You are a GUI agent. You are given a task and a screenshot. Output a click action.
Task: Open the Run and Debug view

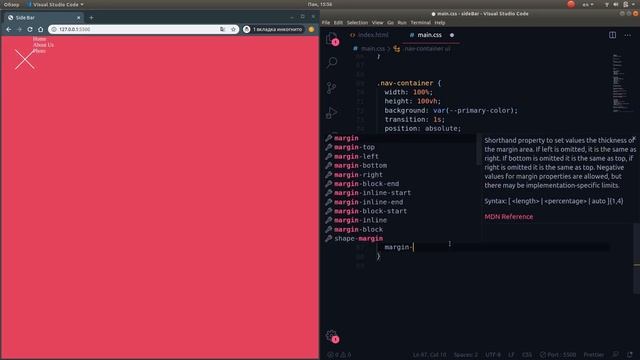point(331,113)
